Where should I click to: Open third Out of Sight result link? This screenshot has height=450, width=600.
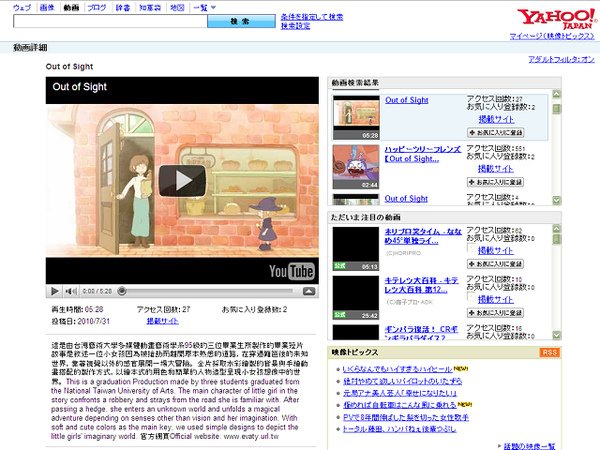(406, 199)
